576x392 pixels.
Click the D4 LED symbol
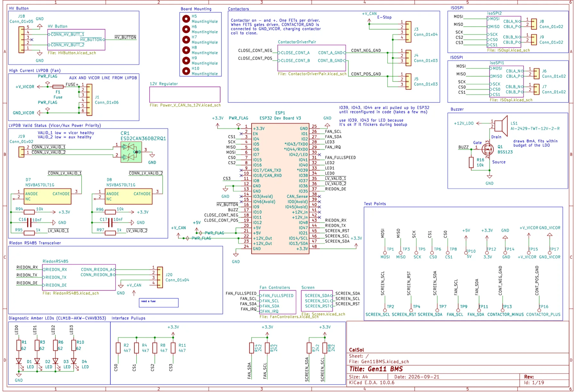click(74, 361)
